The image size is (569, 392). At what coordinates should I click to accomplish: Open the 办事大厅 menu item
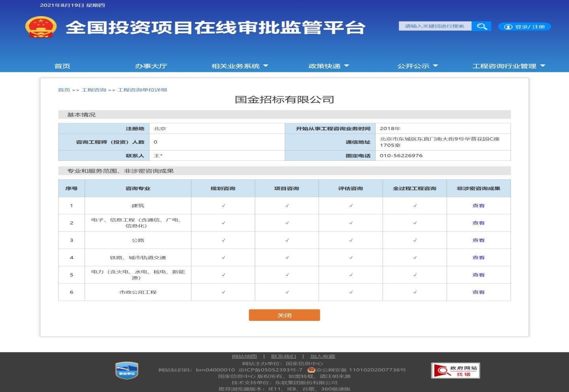(151, 66)
